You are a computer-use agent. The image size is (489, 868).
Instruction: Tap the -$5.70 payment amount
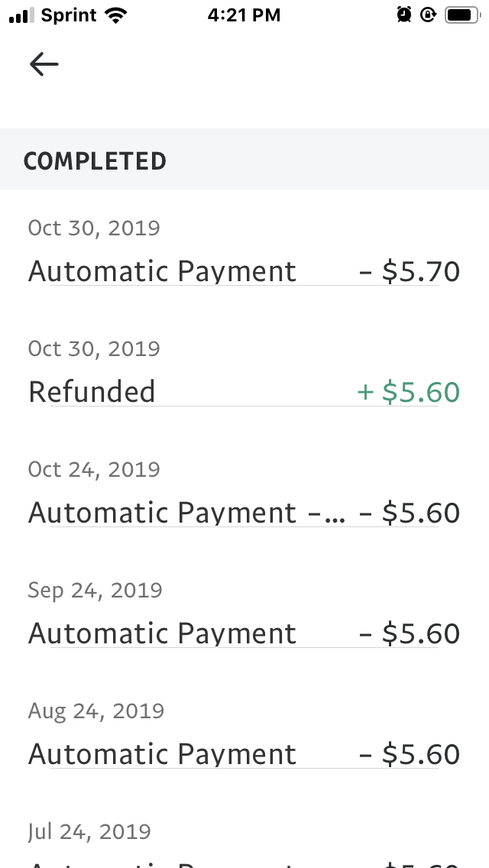point(410,271)
